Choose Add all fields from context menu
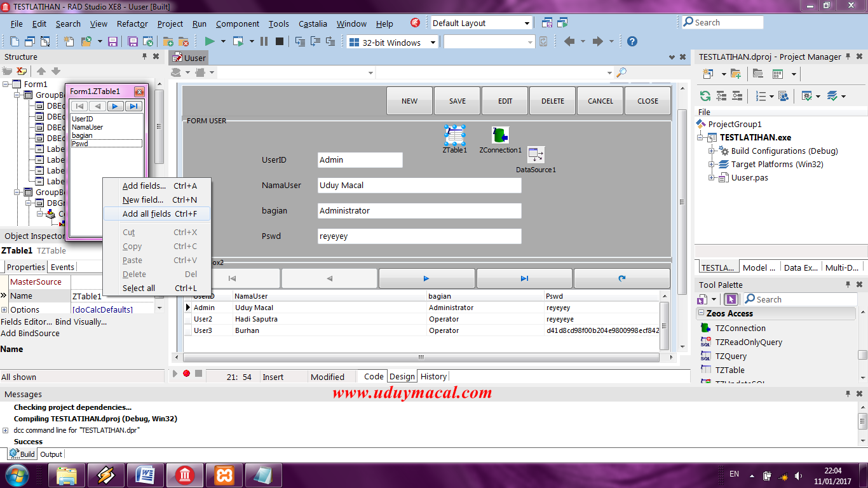 [x=157, y=213]
